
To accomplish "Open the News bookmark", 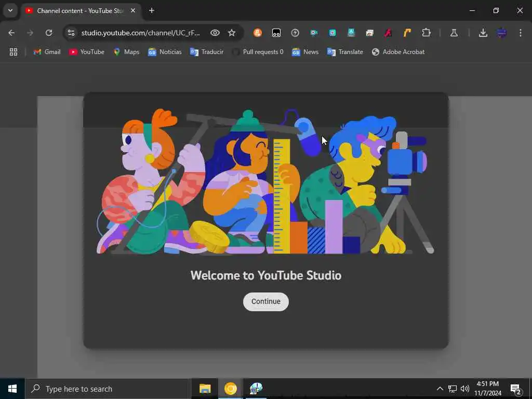I will (x=305, y=52).
